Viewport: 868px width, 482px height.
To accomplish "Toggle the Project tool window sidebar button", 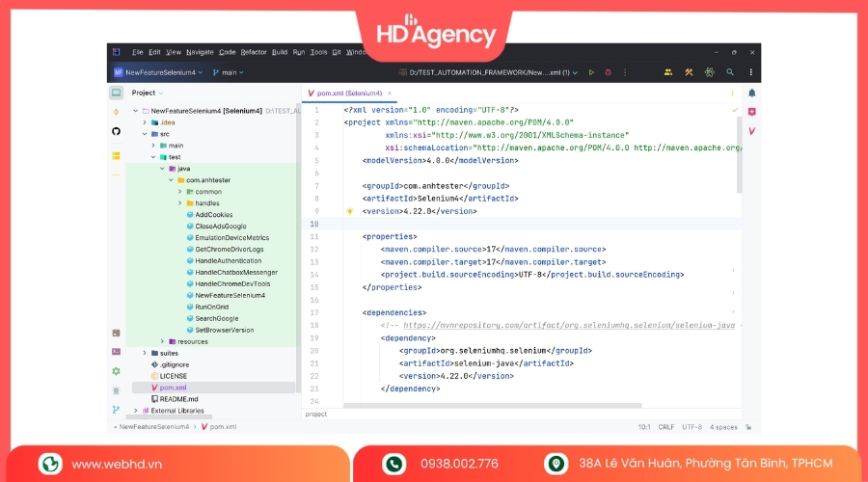I will pyautogui.click(x=117, y=94).
